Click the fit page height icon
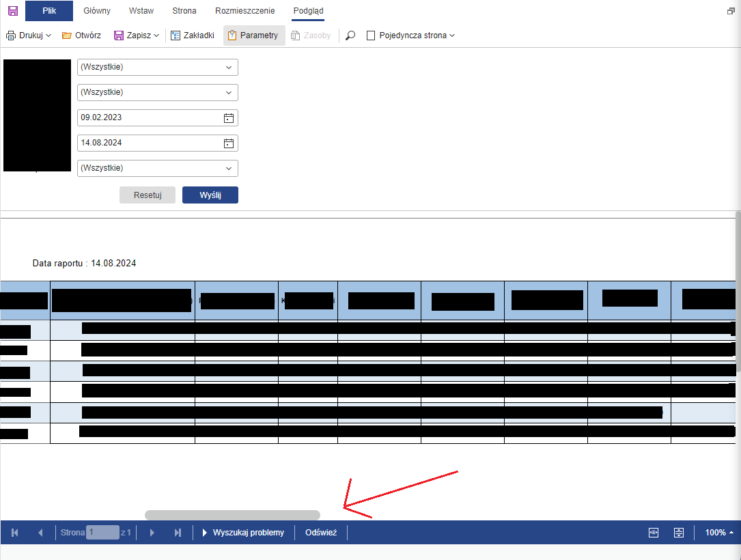This screenshot has width=741, height=560. point(679,533)
